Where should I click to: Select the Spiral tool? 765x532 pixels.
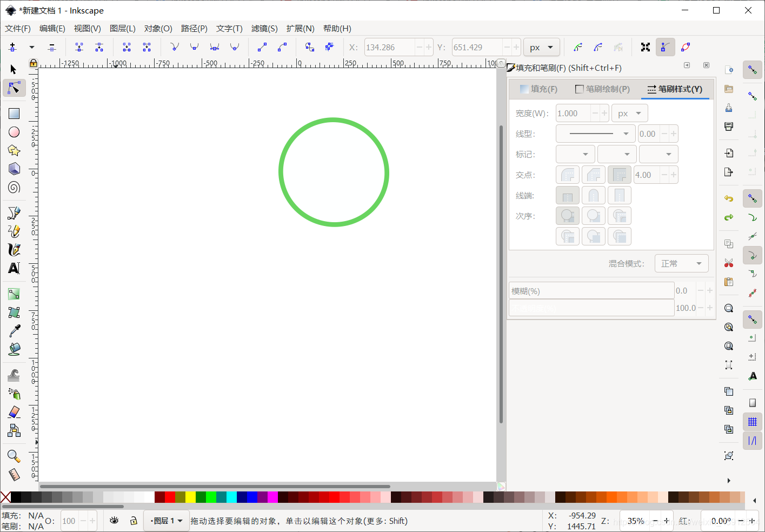pyautogui.click(x=14, y=188)
